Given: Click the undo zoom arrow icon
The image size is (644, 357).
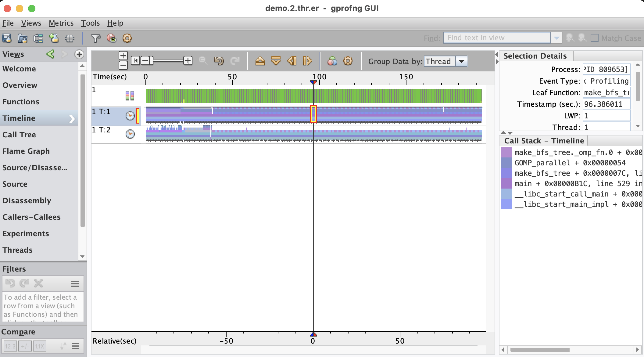Looking at the screenshot, I should click(x=219, y=61).
